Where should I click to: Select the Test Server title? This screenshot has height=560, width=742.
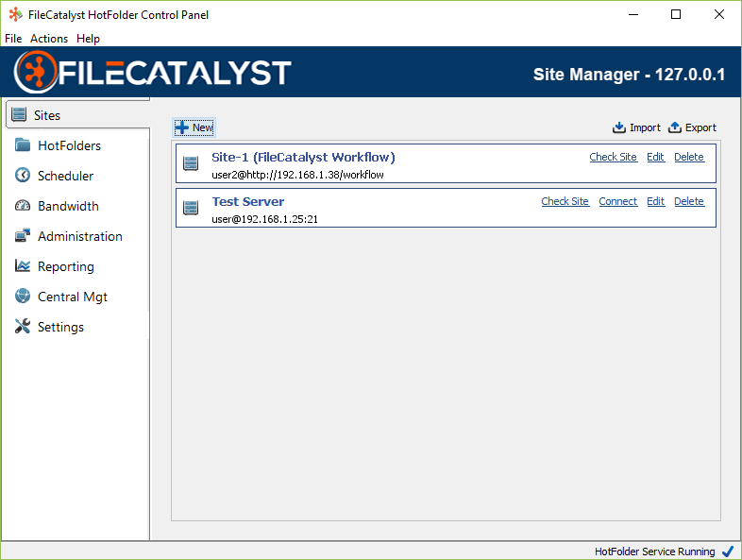coord(248,202)
